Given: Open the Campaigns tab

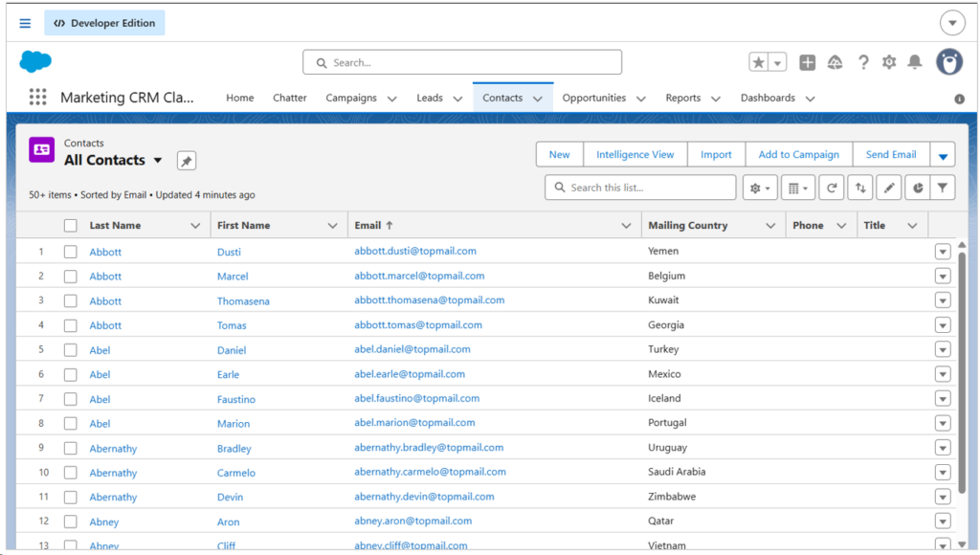Looking at the screenshot, I should click(351, 98).
